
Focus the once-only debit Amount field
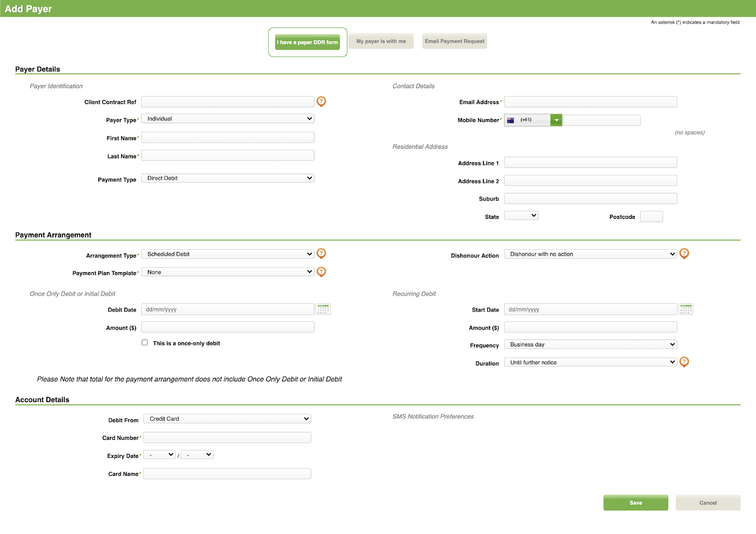coord(228,327)
